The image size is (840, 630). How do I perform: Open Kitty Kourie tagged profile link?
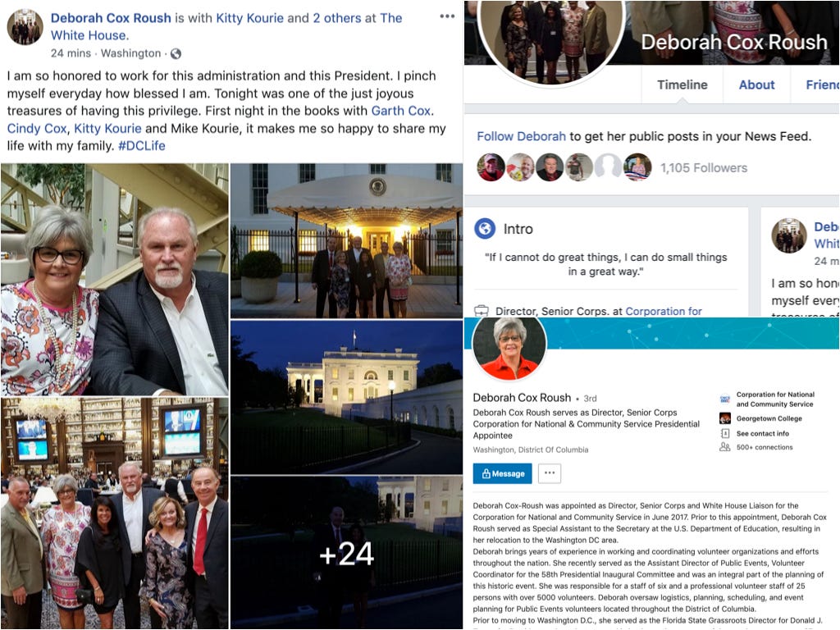tap(249, 18)
